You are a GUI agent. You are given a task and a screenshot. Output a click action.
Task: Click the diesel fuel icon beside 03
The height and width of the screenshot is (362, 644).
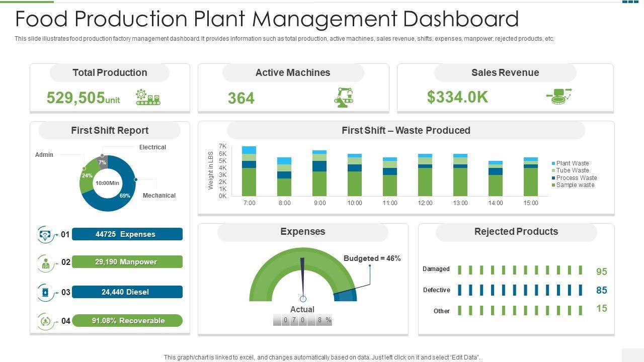click(x=46, y=292)
